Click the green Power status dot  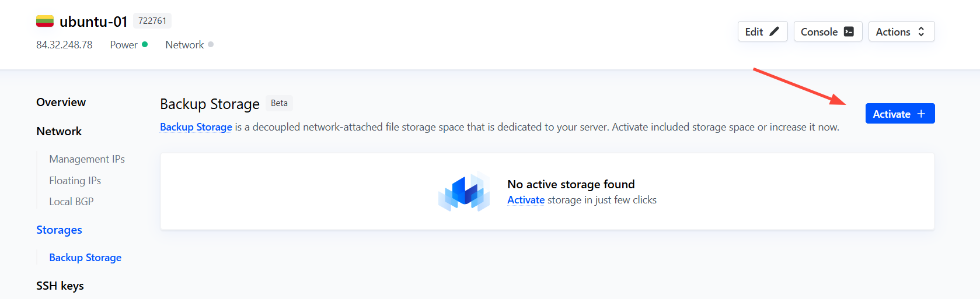tap(145, 44)
